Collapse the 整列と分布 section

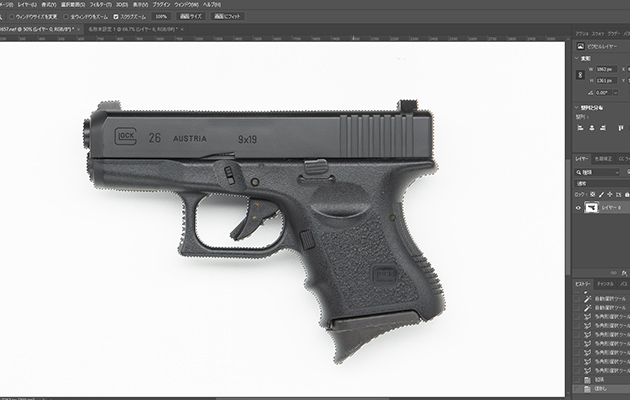coord(577,107)
